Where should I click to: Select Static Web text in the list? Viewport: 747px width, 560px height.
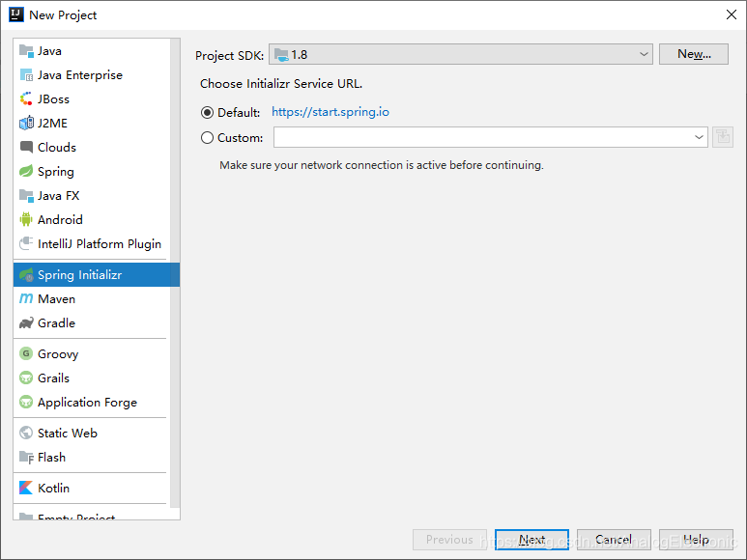pos(68,433)
